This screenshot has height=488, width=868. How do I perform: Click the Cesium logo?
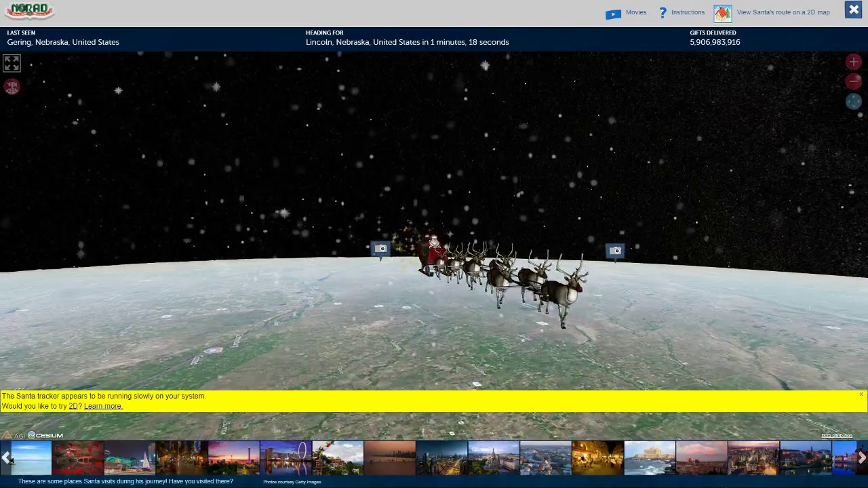coord(45,435)
